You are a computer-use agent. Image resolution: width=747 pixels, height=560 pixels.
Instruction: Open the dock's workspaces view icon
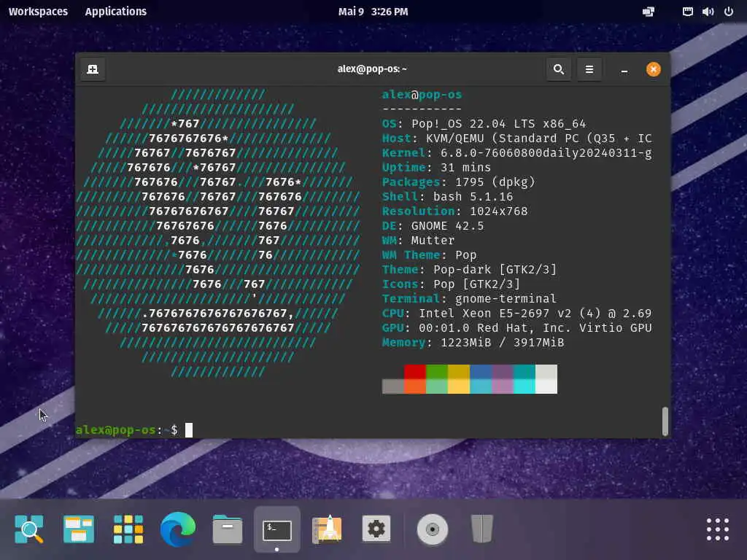pyautogui.click(x=79, y=529)
